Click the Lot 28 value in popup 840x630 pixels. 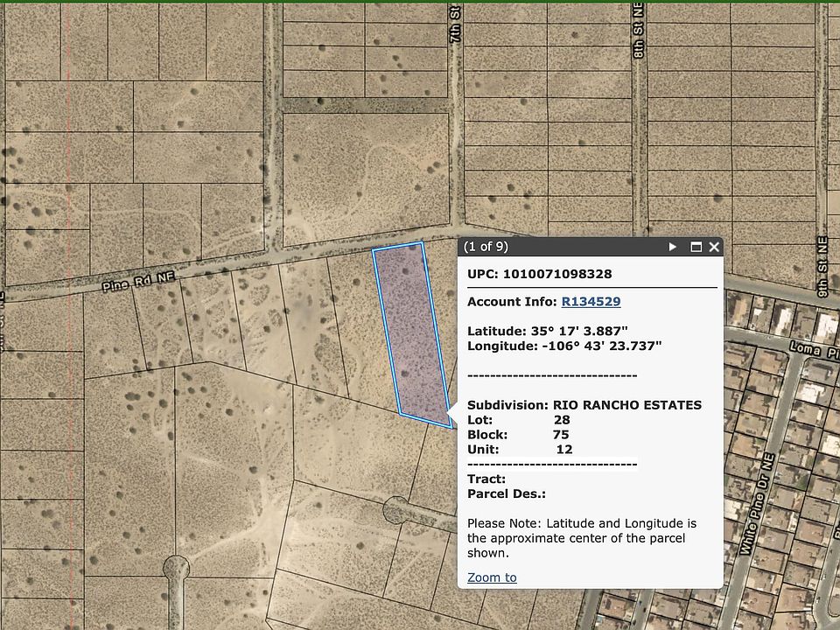coord(562,420)
